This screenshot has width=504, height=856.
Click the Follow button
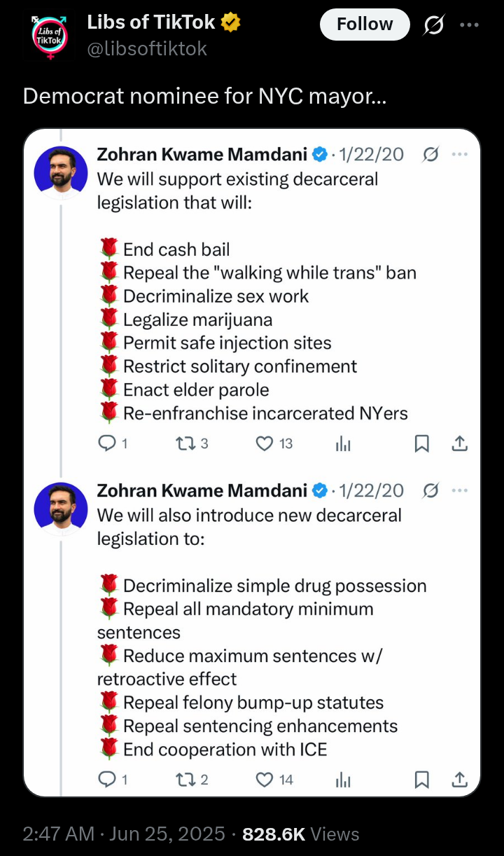[x=365, y=25]
